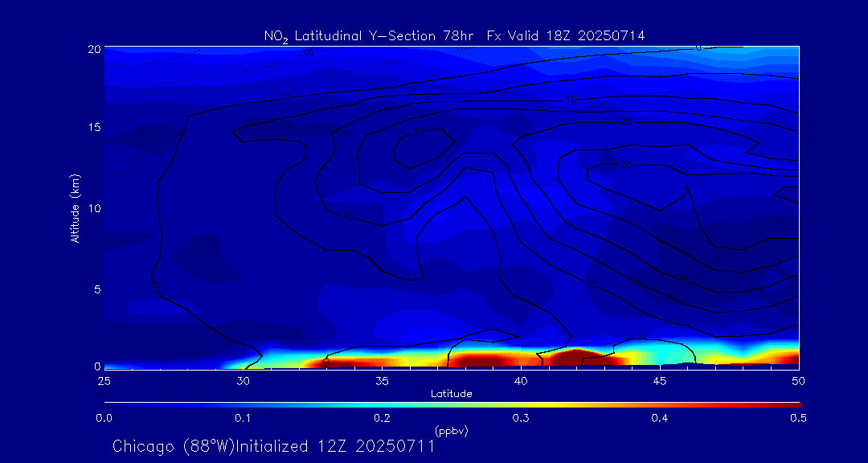Select the altitude axis tick "20"

tap(93, 49)
